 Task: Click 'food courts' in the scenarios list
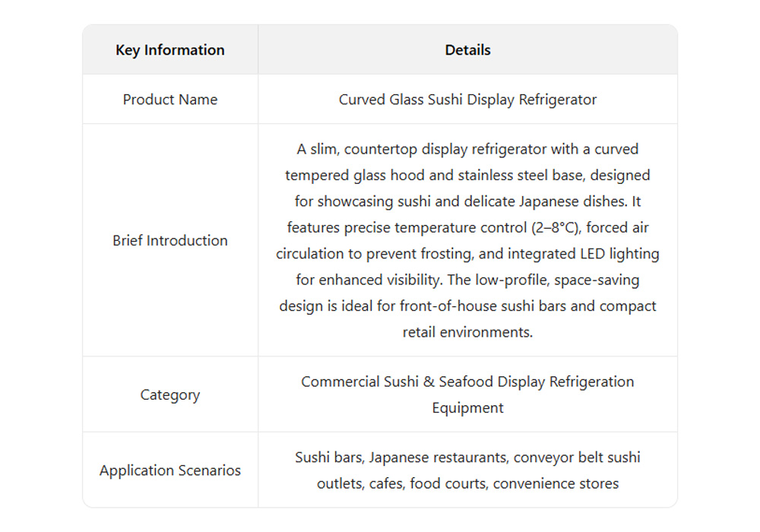point(447,483)
